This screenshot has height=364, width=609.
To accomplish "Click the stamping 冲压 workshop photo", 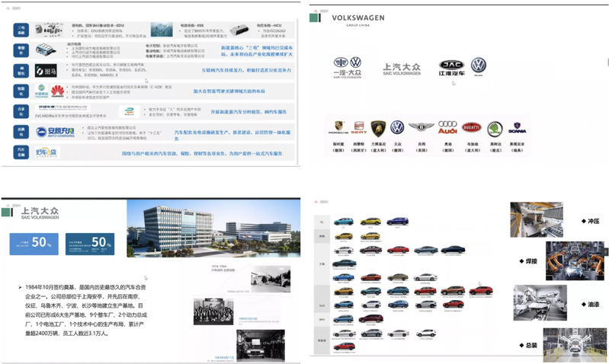I will [x=537, y=219].
